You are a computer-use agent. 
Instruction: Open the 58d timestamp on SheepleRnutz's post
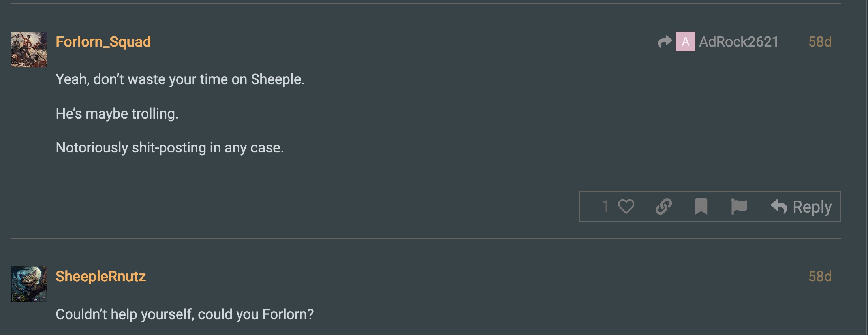point(820,276)
